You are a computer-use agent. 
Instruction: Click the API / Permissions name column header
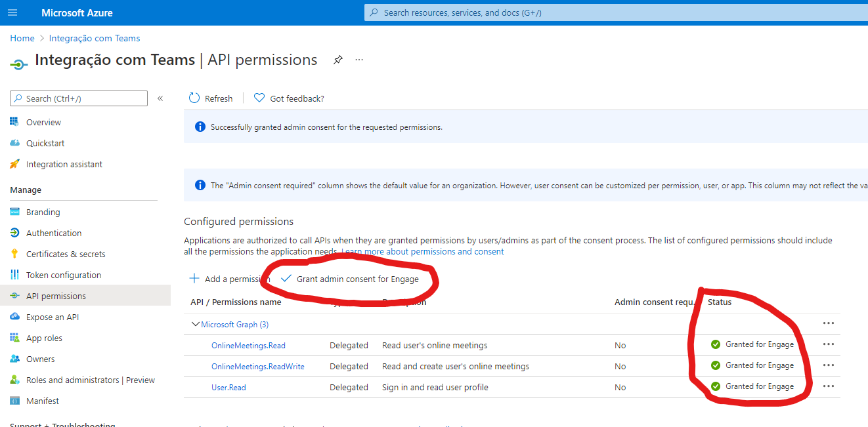pyautogui.click(x=236, y=302)
